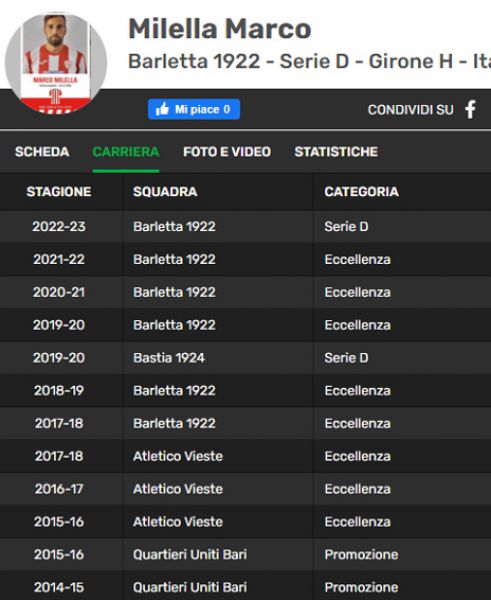Click the CATEGORIA column header

pos(362,192)
